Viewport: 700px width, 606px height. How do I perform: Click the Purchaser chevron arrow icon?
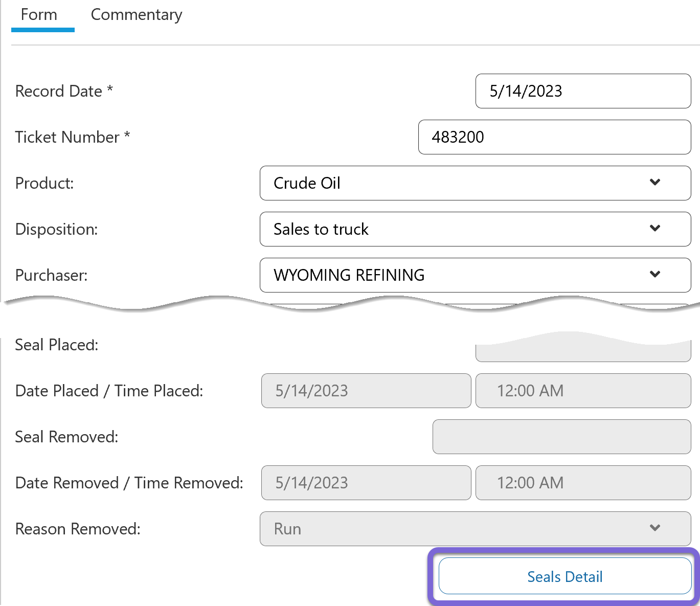[654, 275]
